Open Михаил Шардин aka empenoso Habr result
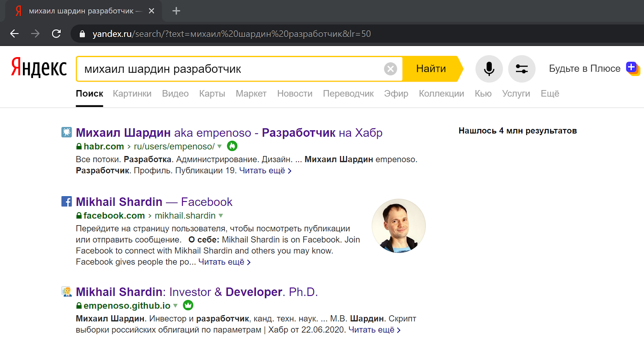 [x=229, y=132]
